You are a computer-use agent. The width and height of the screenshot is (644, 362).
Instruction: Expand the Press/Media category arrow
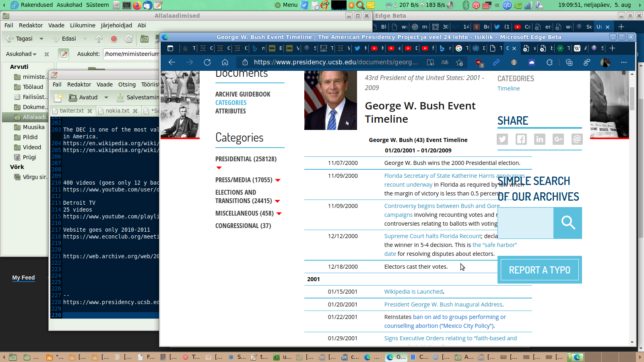pos(278,180)
